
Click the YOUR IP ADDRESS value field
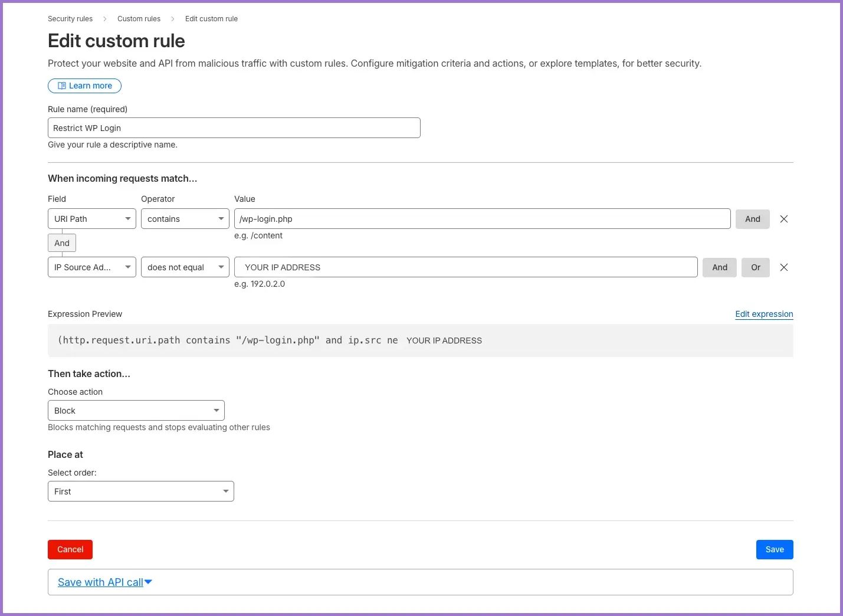point(465,267)
